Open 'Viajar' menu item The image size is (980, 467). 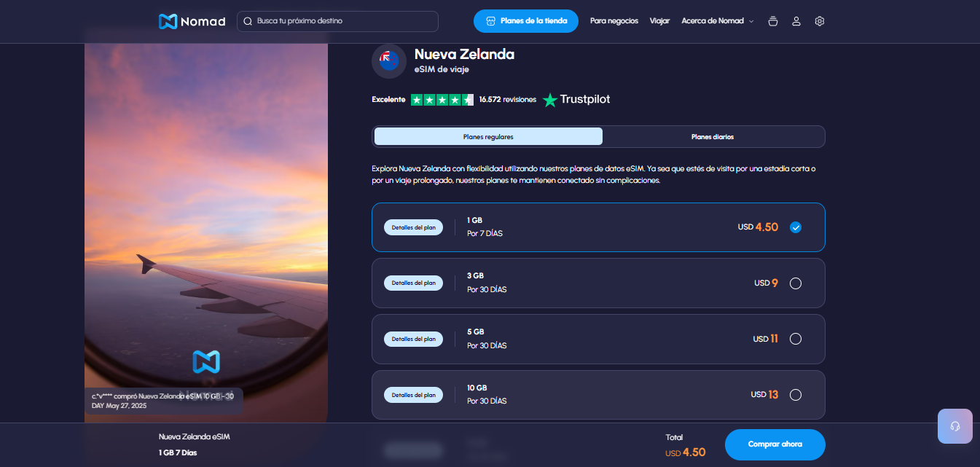[659, 21]
